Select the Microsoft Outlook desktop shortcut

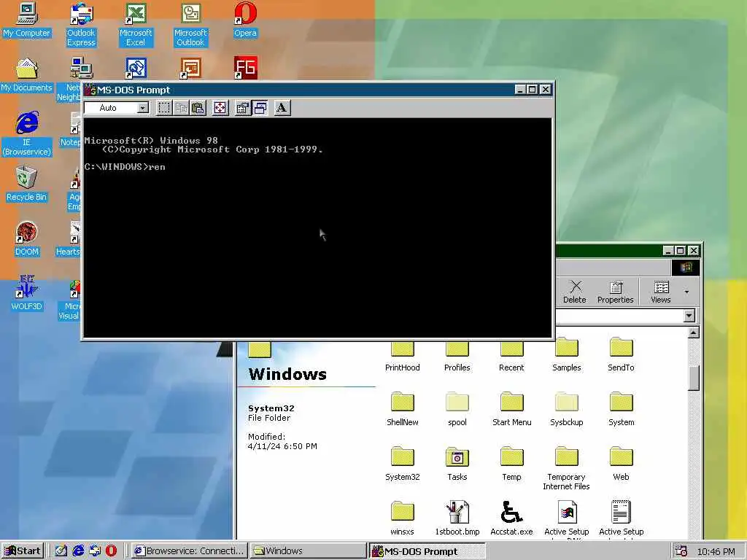190,25
